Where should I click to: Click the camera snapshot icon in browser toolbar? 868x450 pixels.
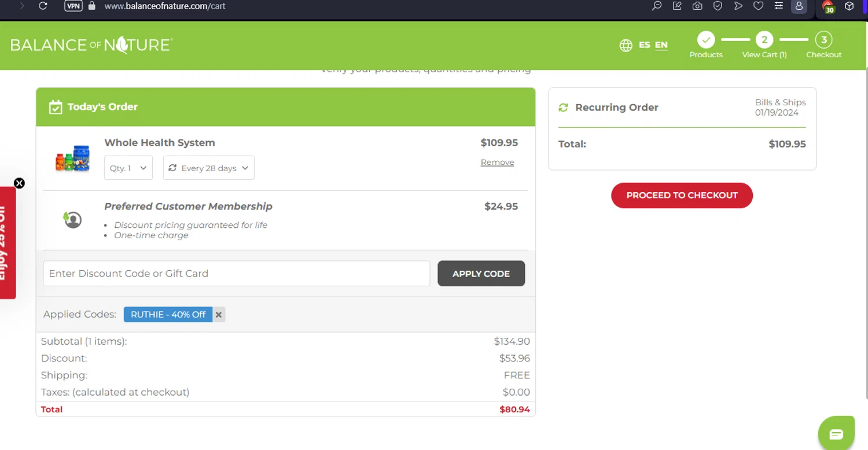point(697,6)
